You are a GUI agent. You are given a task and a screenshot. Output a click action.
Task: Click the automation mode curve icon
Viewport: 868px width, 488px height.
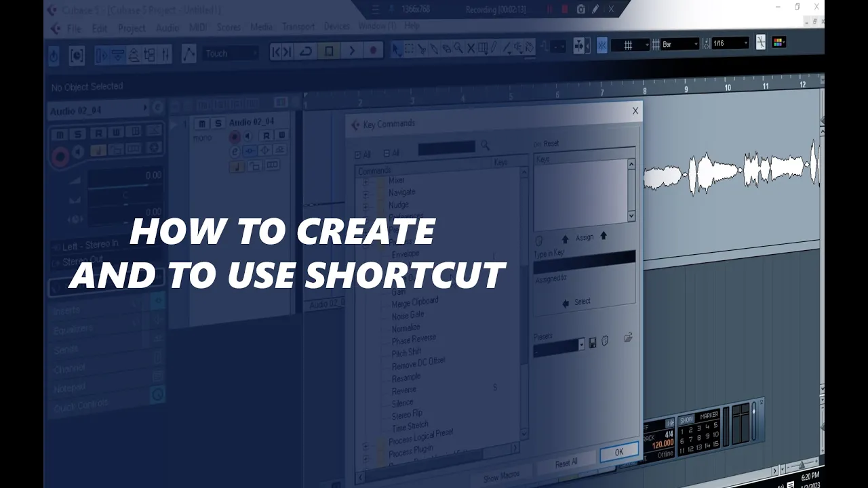189,54
